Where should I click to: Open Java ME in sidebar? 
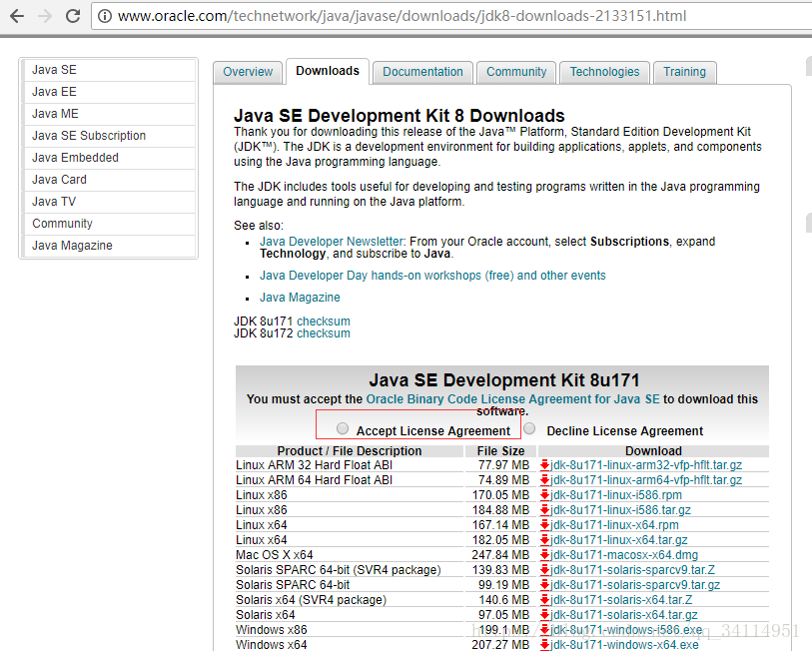coord(109,114)
